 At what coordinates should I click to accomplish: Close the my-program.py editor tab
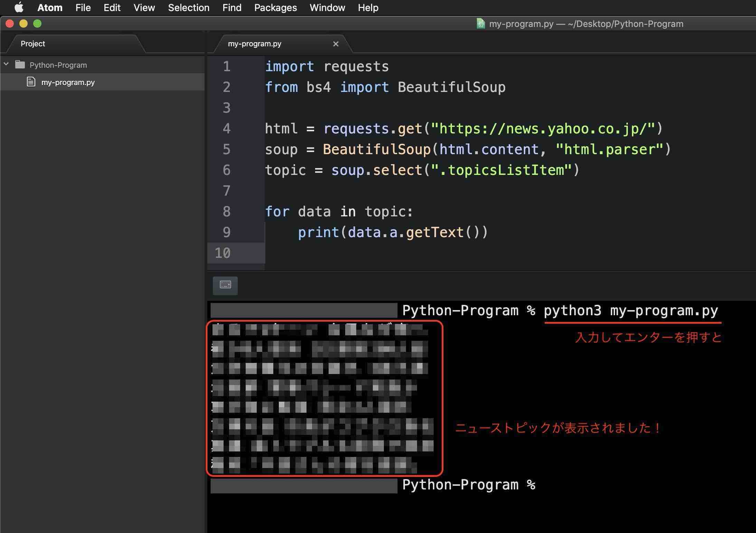[336, 44]
